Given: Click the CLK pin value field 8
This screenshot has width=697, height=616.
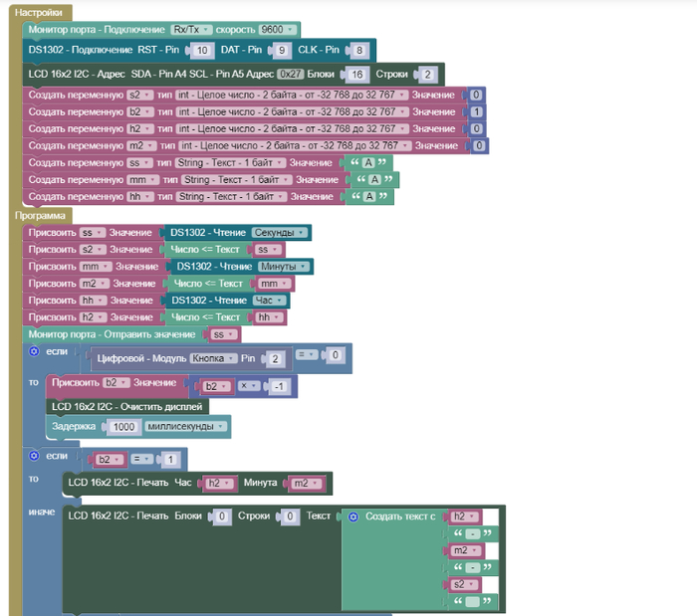Looking at the screenshot, I should (358, 51).
